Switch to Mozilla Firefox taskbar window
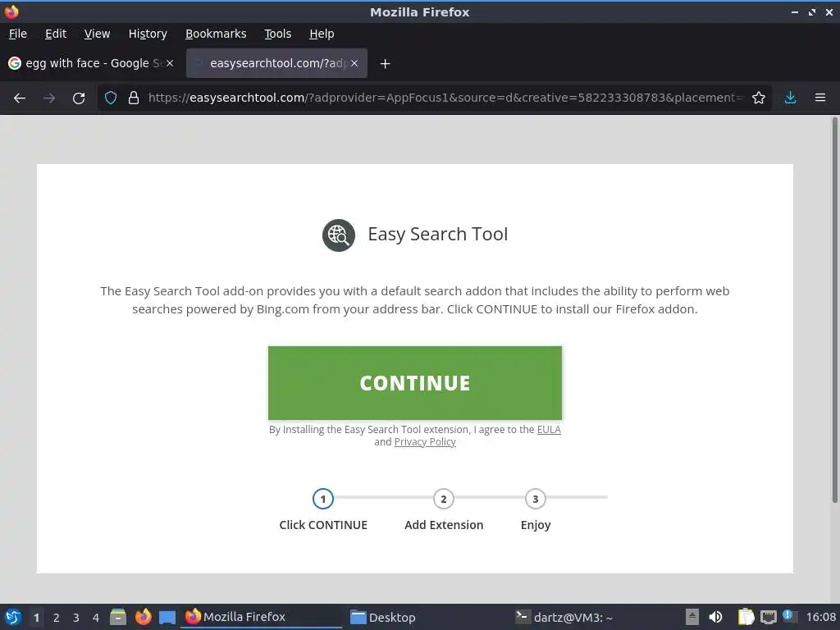840x630 pixels. coord(262,617)
